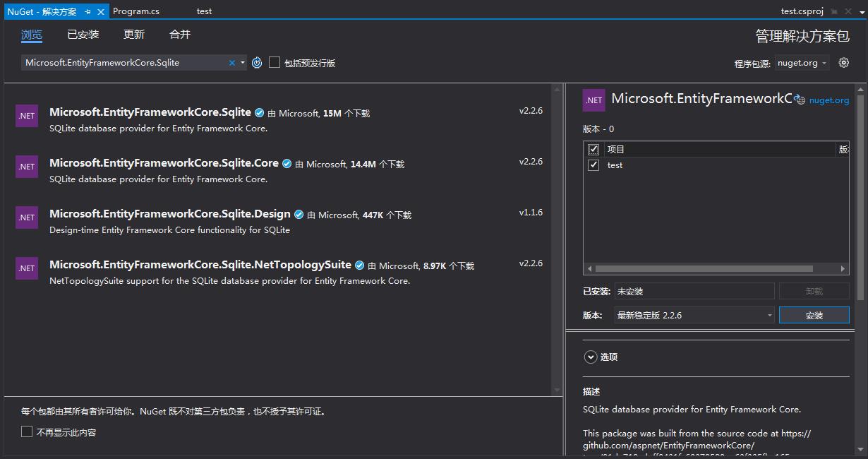Click the 已安装 未安装 status field

pos(694,291)
